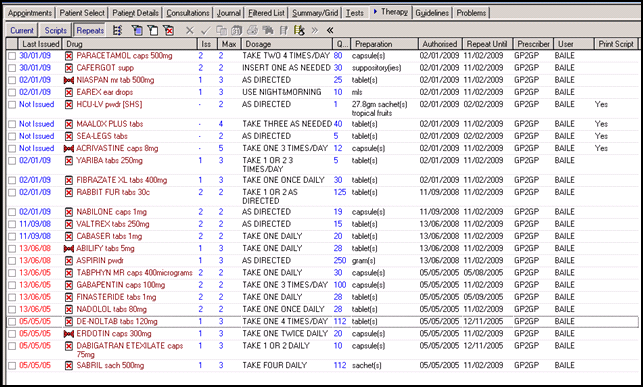Click the calendar toolbar icon
This screenshot has height=387, width=643.
[237, 30]
